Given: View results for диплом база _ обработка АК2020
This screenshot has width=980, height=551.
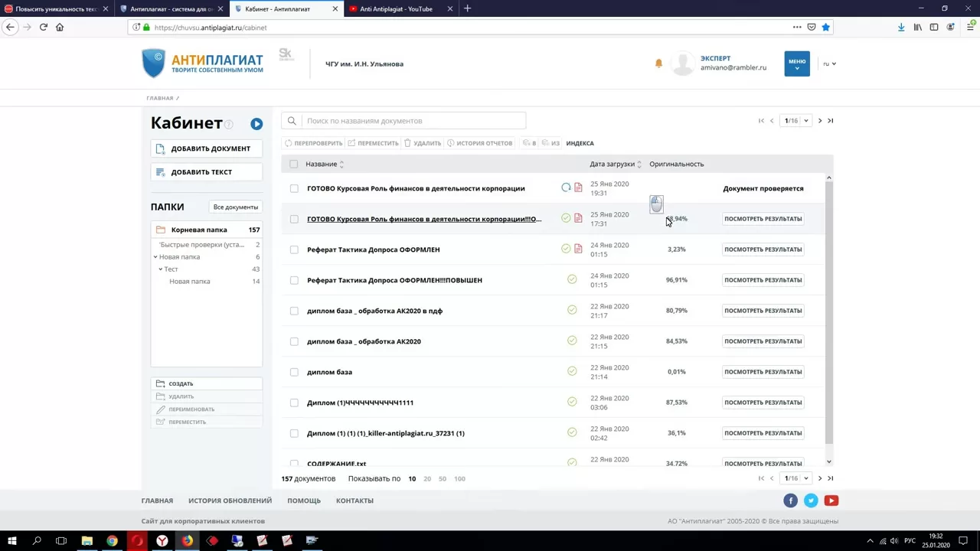Looking at the screenshot, I should pyautogui.click(x=763, y=341).
